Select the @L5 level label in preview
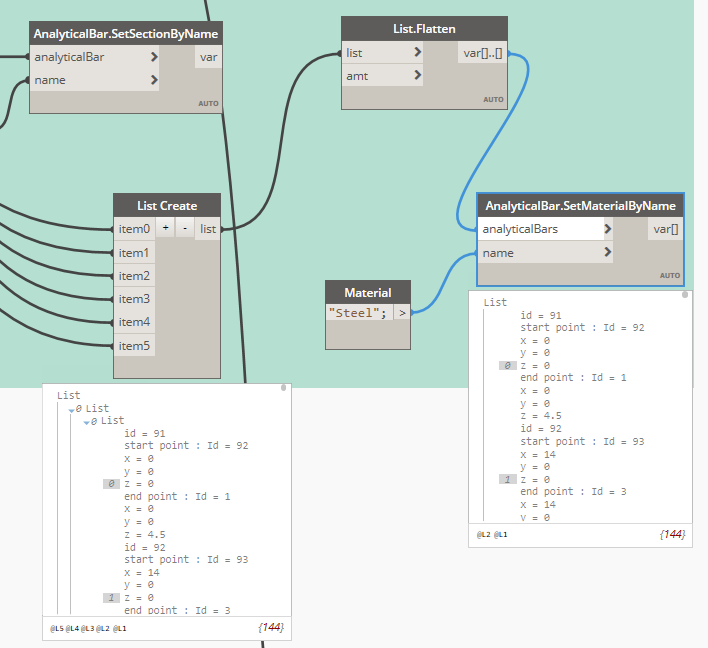Screen dimensions: 708x648 coord(58,628)
